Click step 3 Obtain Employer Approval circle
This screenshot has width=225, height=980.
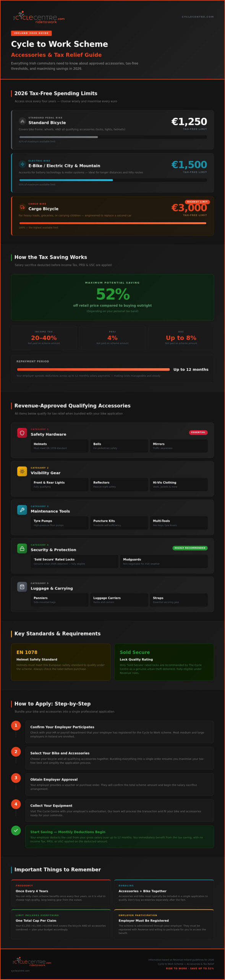coord(16,778)
